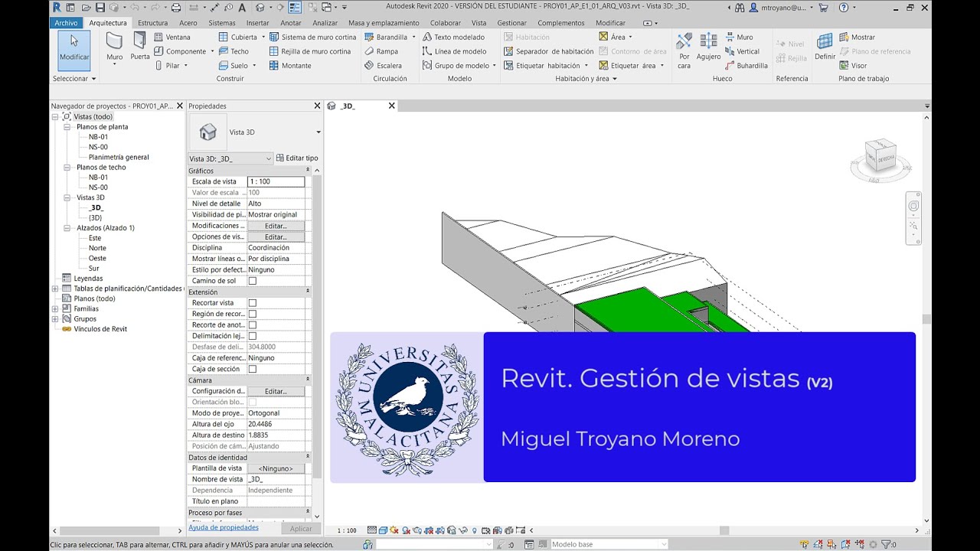This screenshot has height=551, width=980.
Task: Select the Norte elevation in project browser
Action: coord(97,248)
